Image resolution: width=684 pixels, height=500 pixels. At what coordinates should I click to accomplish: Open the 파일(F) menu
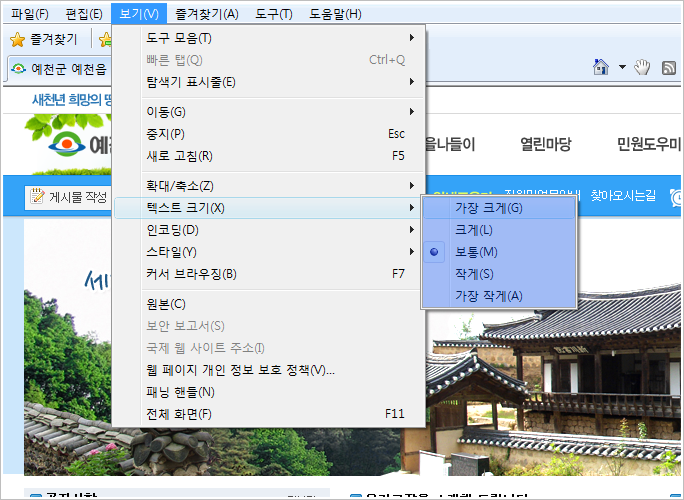30,14
